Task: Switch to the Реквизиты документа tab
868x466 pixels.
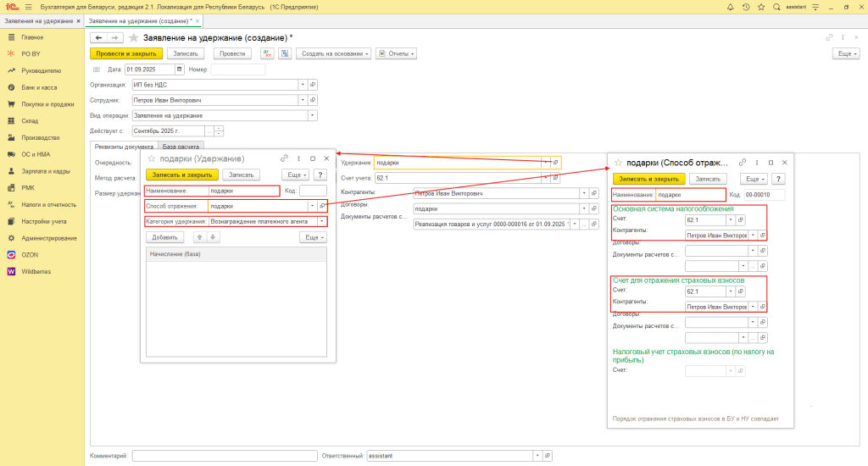Action: click(x=124, y=147)
